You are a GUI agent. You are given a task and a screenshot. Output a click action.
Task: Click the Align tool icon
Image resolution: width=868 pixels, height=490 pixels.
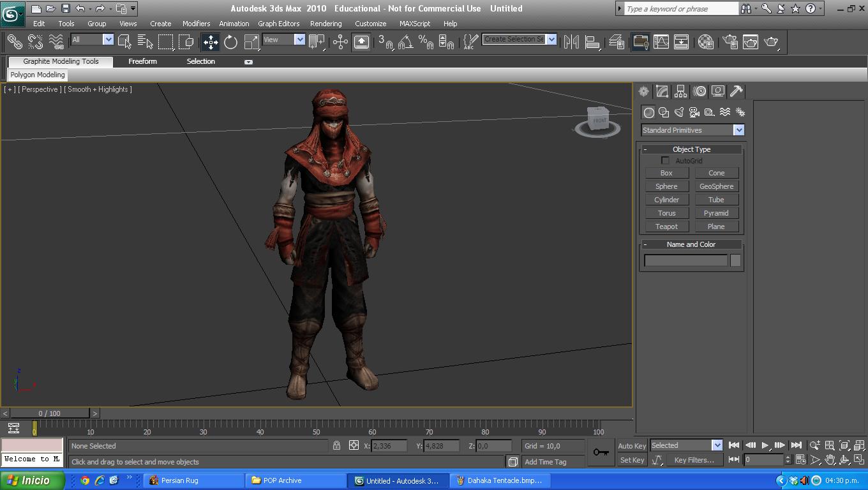pyautogui.click(x=593, y=42)
